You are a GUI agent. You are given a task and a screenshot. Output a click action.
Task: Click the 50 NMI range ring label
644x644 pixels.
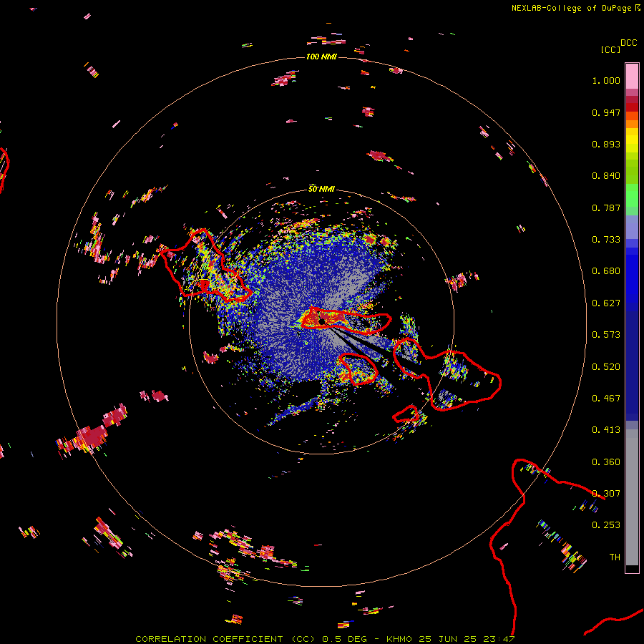pos(321,189)
